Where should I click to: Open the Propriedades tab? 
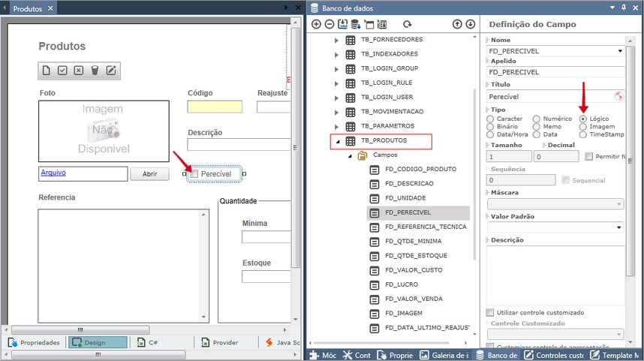[34, 342]
